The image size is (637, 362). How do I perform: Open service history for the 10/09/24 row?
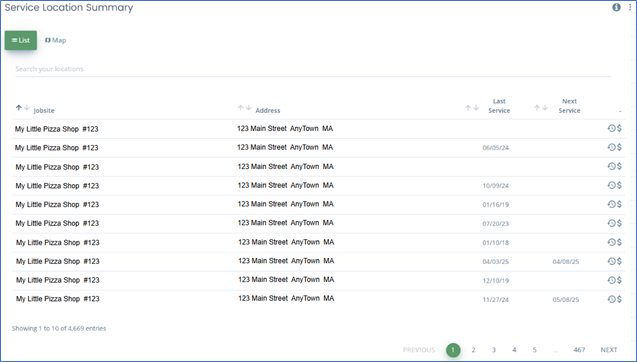[x=611, y=185]
